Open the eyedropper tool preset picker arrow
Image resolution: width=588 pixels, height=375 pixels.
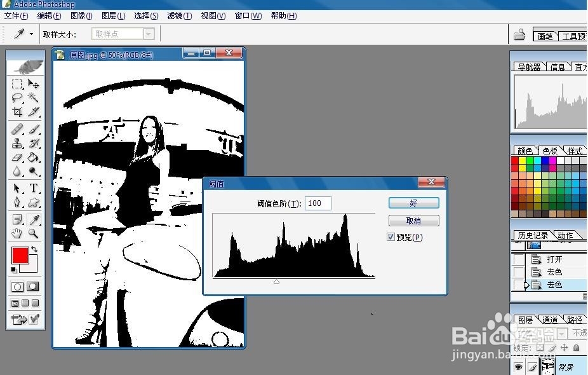tap(32, 34)
